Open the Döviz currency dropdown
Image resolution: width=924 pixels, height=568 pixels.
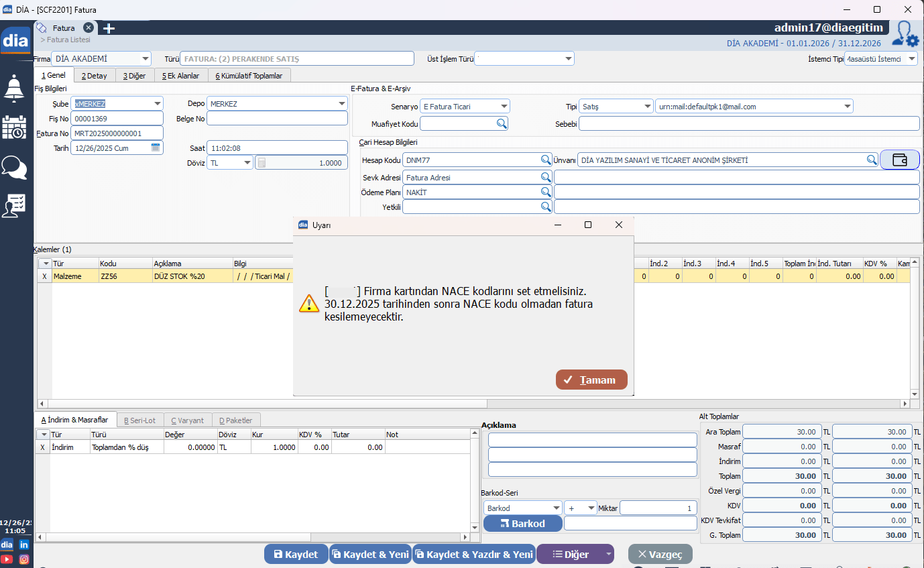tap(247, 163)
